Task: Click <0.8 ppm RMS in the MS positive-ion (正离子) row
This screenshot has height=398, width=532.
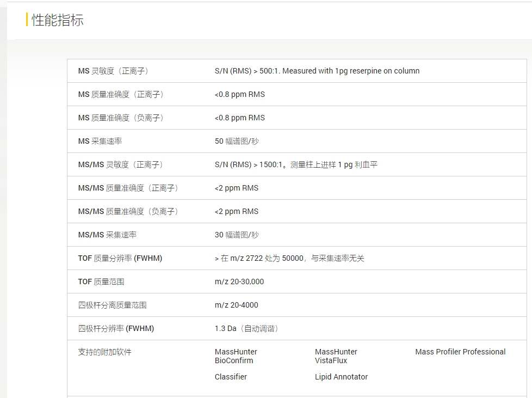Action: pos(239,94)
